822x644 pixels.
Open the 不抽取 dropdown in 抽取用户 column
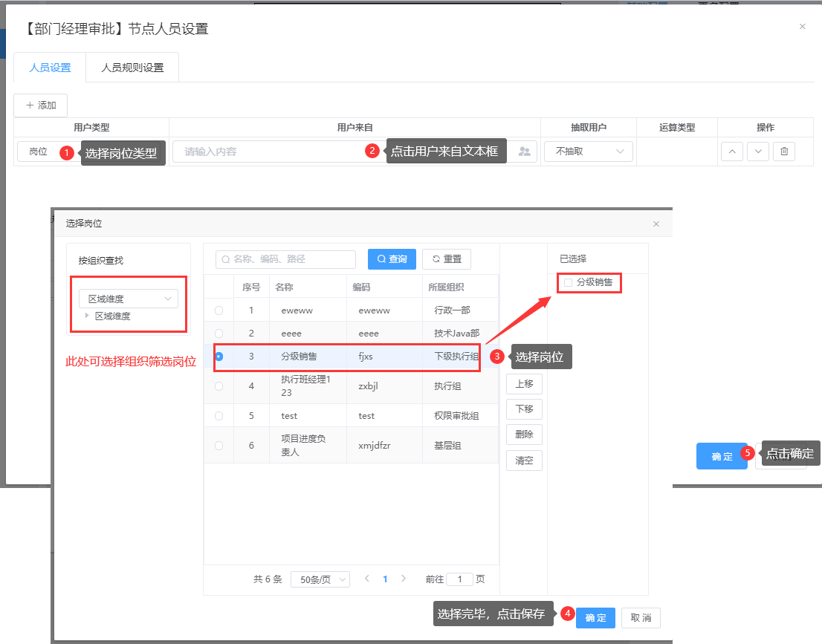pos(589,152)
